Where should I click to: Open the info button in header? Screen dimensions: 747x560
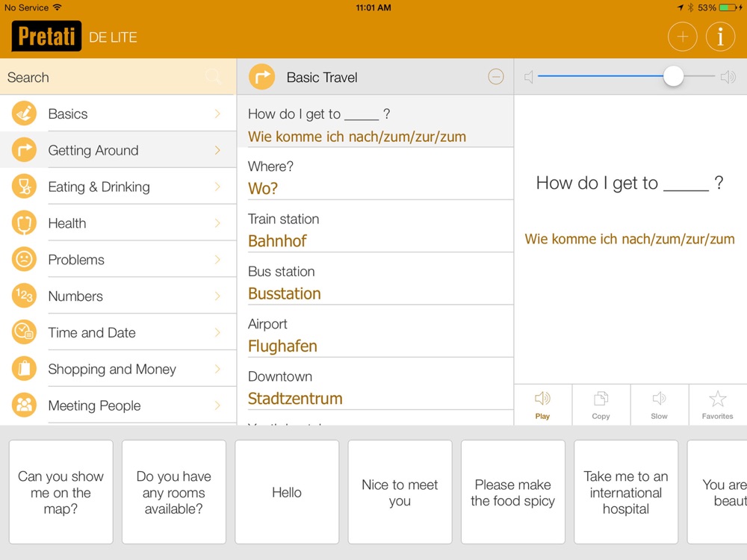point(720,37)
